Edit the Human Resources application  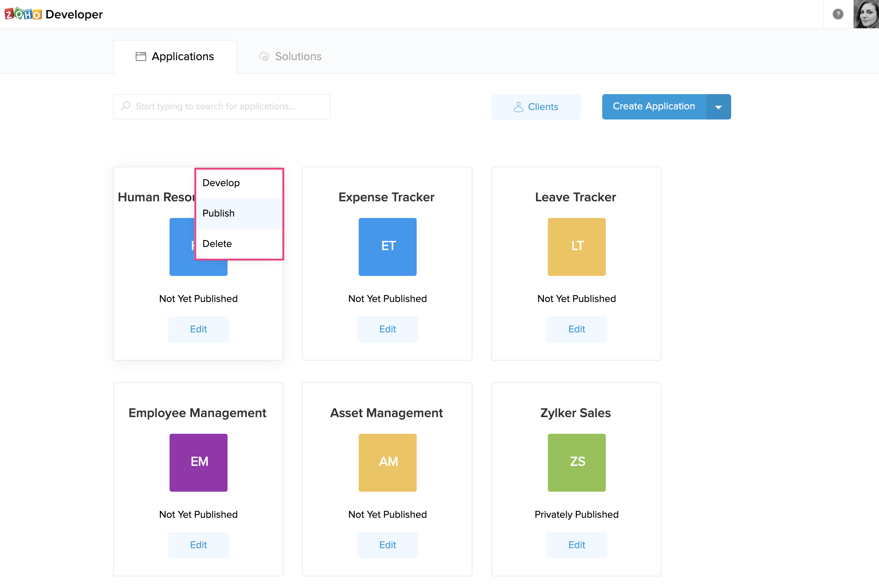[x=198, y=329]
